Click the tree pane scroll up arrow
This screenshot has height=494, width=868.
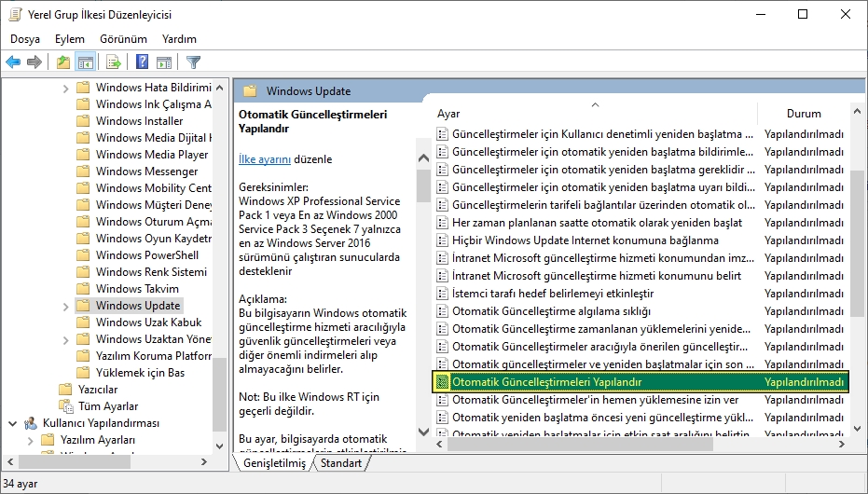(x=220, y=88)
